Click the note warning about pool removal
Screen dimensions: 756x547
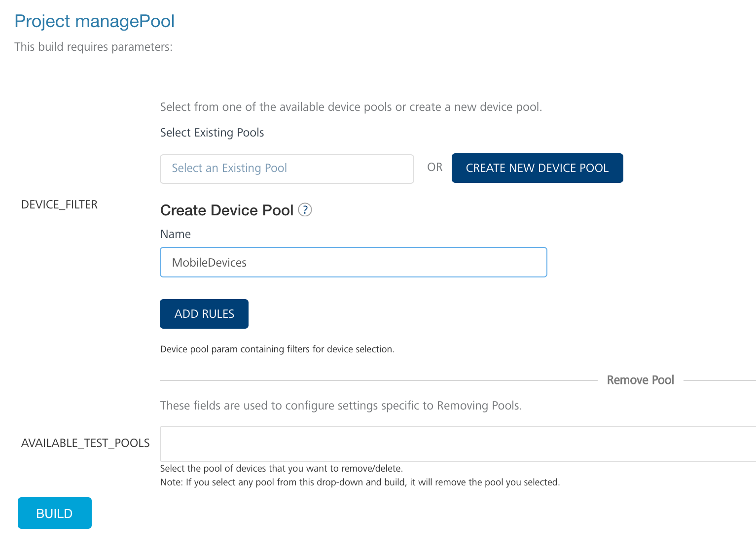(360, 482)
